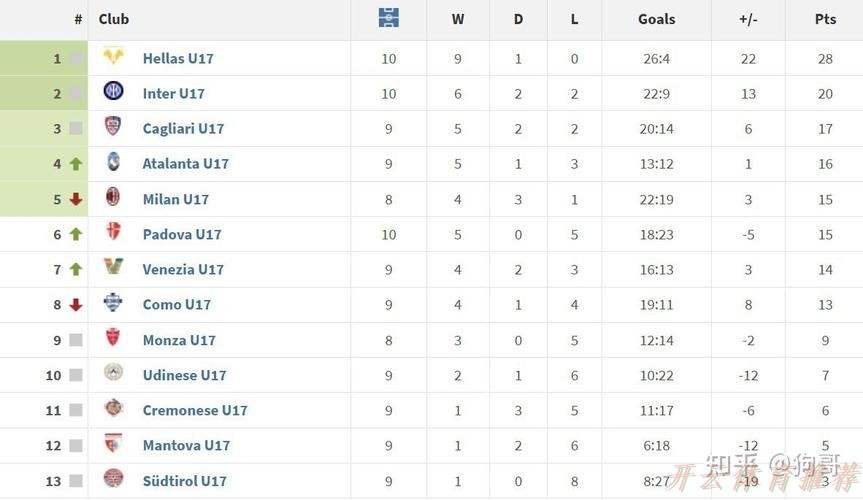Click the Inter U17 club crest
863x500 pixels.
(x=113, y=92)
